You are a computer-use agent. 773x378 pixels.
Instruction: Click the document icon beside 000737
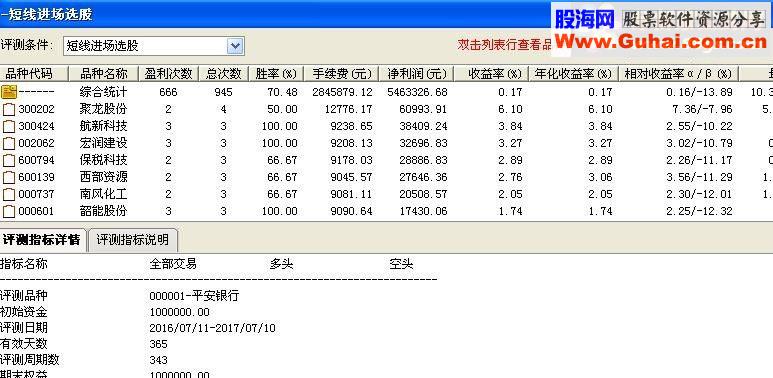pos(9,194)
